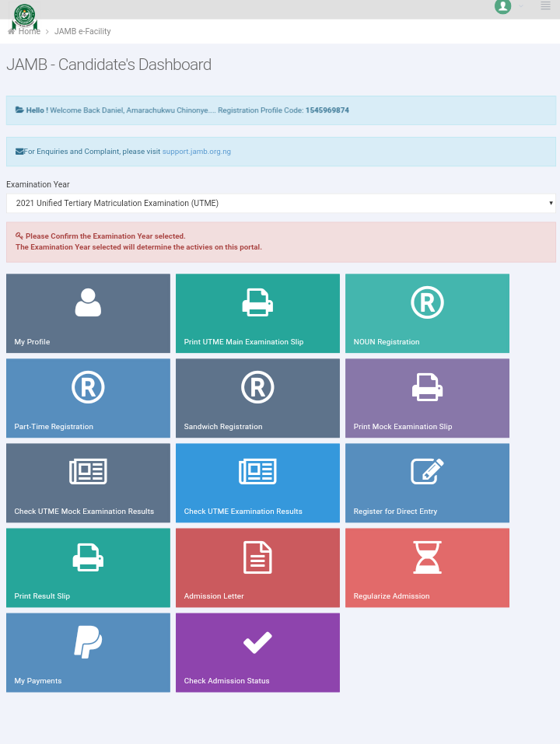This screenshot has width=560, height=744.
Task: Click checkmark icon for Check Admission Status
Action: (x=257, y=642)
